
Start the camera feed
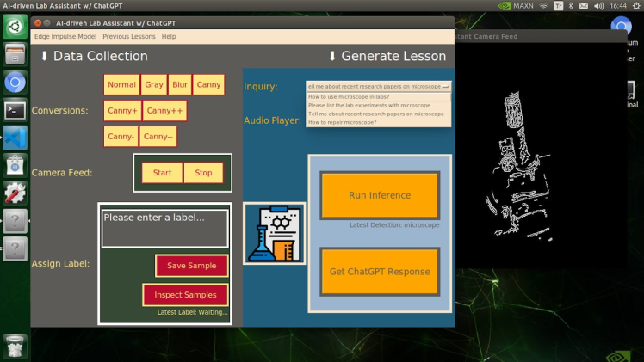click(162, 173)
